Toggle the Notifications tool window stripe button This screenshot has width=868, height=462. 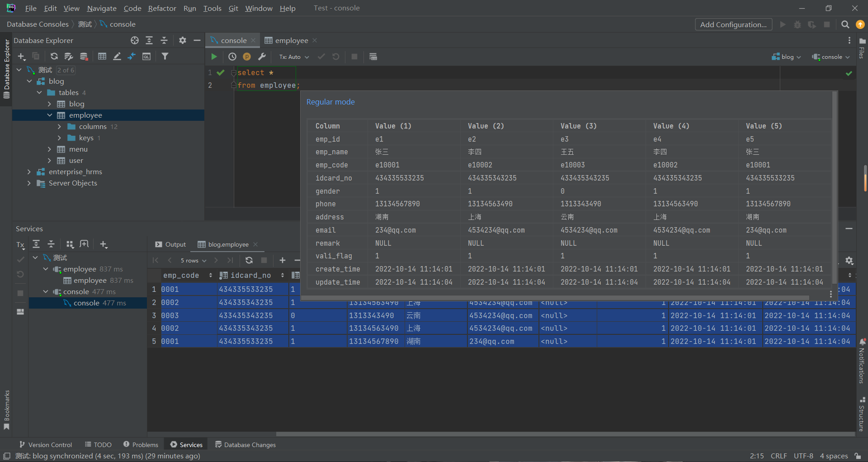pyautogui.click(x=862, y=361)
